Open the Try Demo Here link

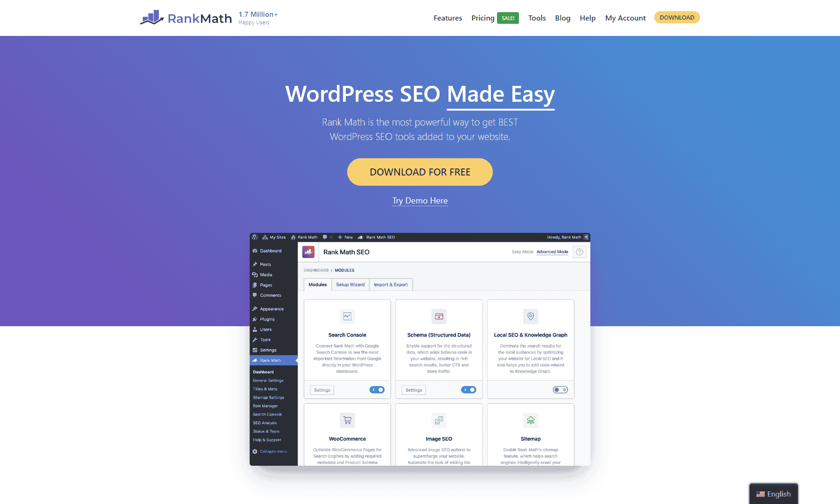pyautogui.click(x=420, y=201)
